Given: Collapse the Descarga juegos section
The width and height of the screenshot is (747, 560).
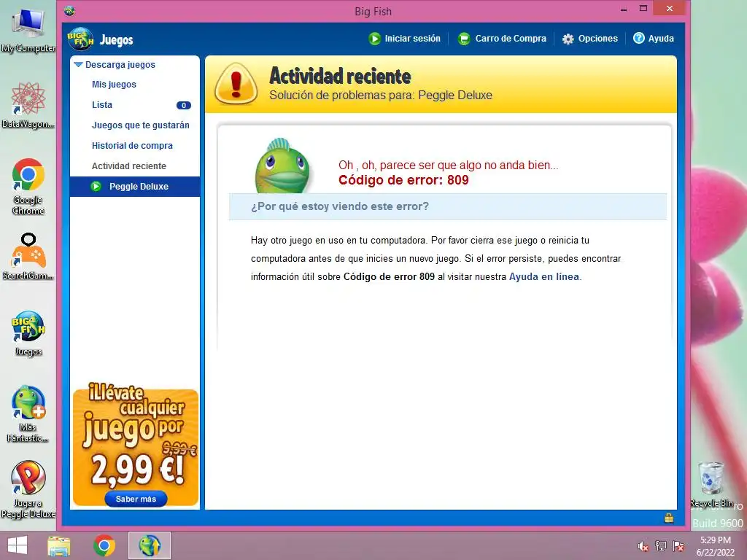Looking at the screenshot, I should tap(79, 64).
